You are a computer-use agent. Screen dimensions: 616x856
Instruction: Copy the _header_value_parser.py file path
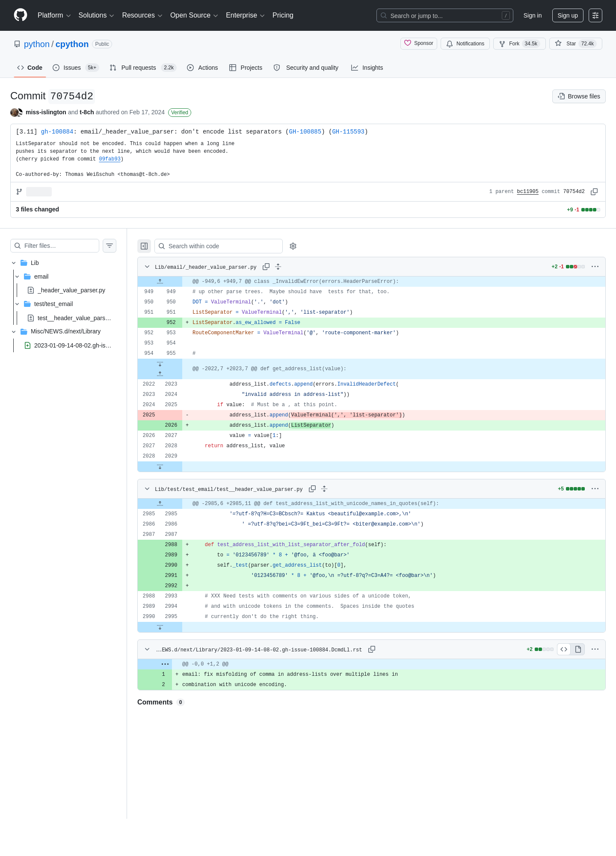click(266, 267)
